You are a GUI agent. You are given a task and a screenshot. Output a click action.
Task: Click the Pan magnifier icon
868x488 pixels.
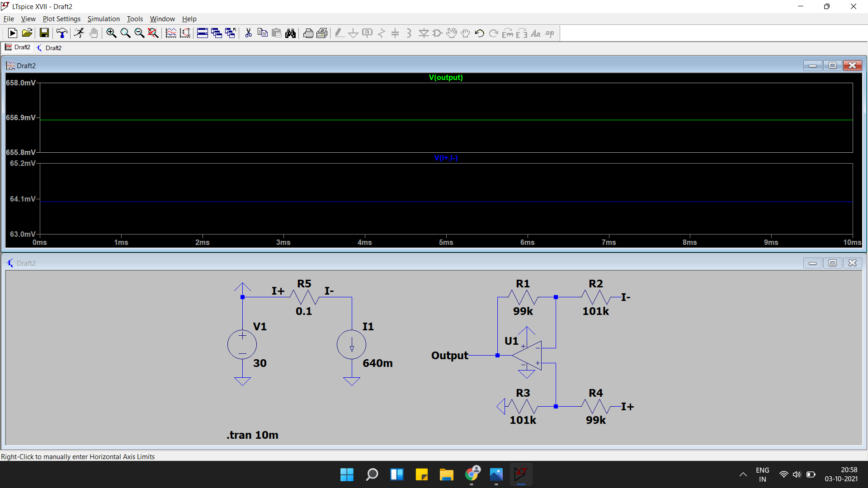click(x=125, y=33)
